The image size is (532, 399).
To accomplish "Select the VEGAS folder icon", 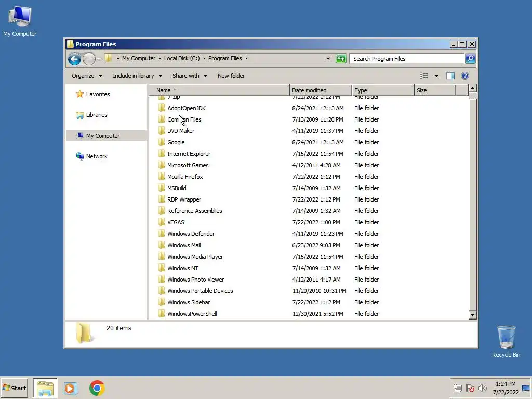I will point(162,222).
